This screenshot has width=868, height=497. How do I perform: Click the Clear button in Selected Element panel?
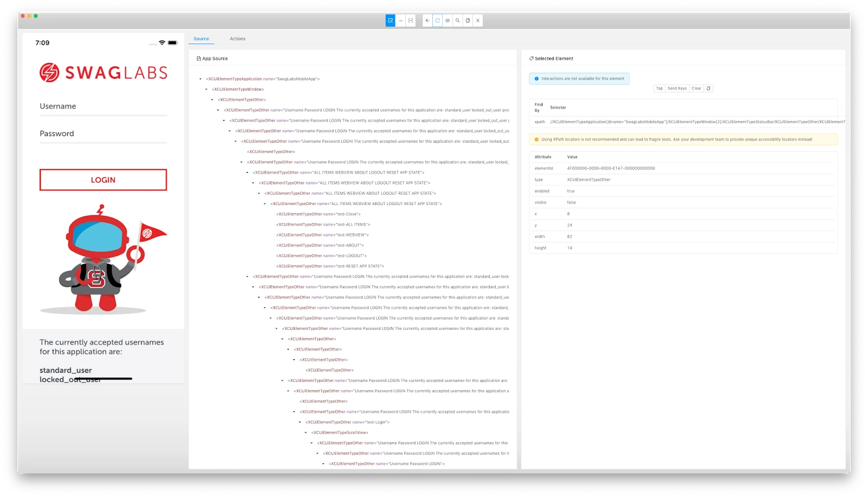pyautogui.click(x=696, y=88)
